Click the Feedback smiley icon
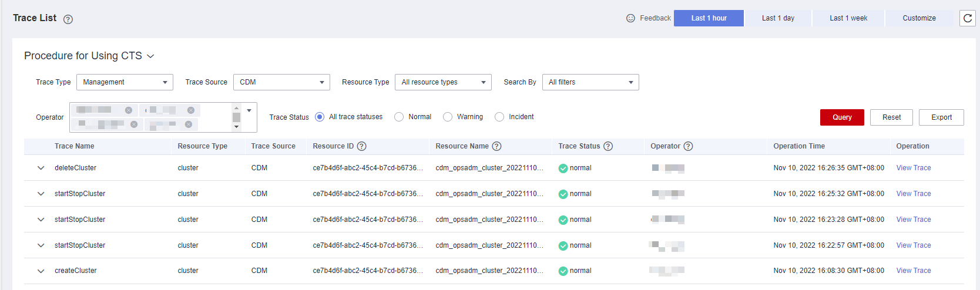The height and width of the screenshot is (290, 980). (x=630, y=18)
